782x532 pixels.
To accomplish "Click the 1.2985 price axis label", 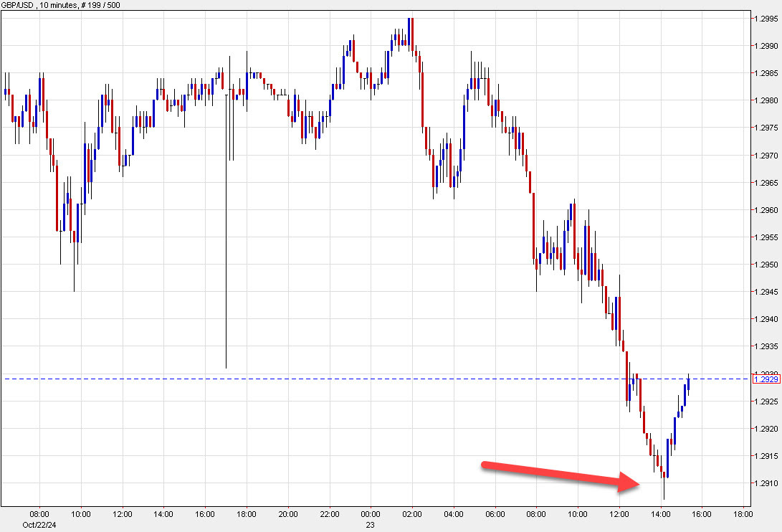I will coord(766,73).
